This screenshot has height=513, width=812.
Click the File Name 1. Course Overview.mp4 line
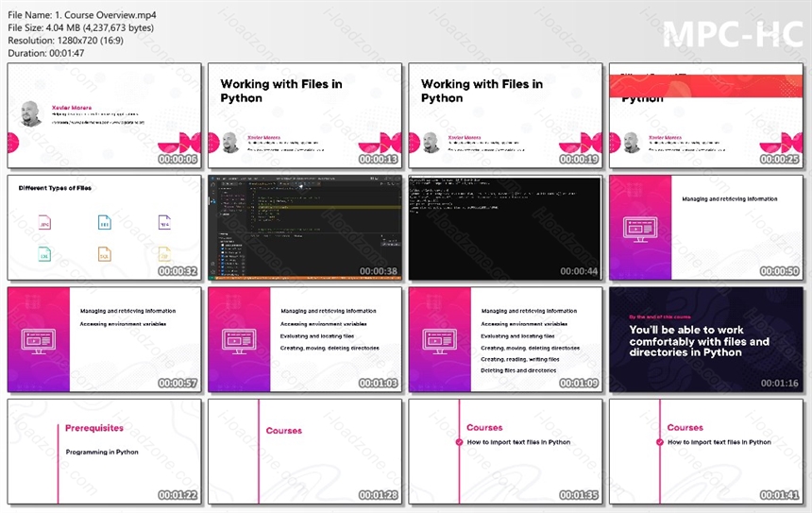coord(82,15)
